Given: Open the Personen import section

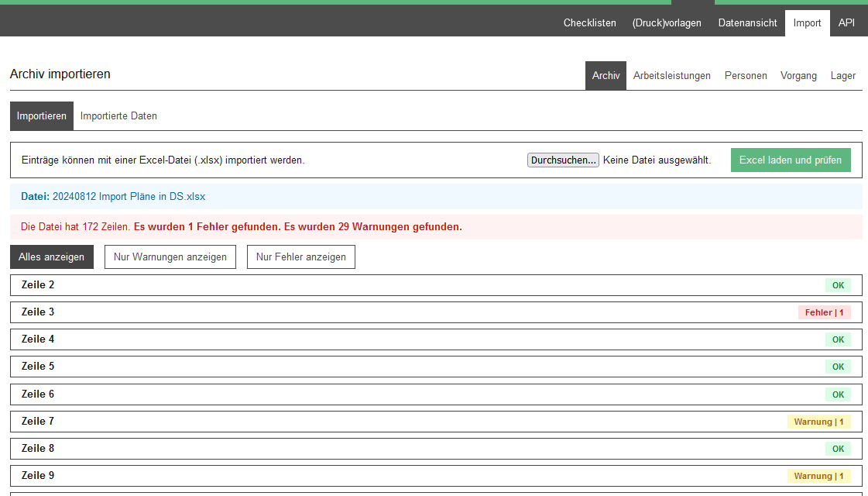Looking at the screenshot, I should tap(746, 75).
